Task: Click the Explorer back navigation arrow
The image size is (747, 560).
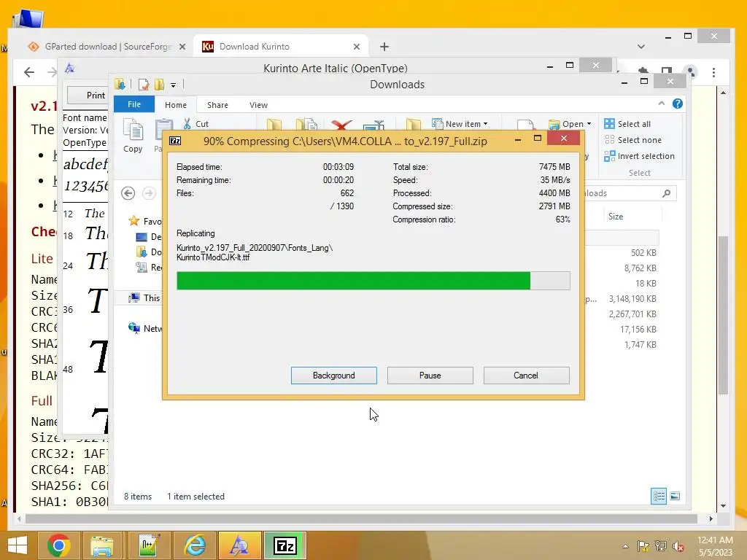Action: click(x=128, y=192)
